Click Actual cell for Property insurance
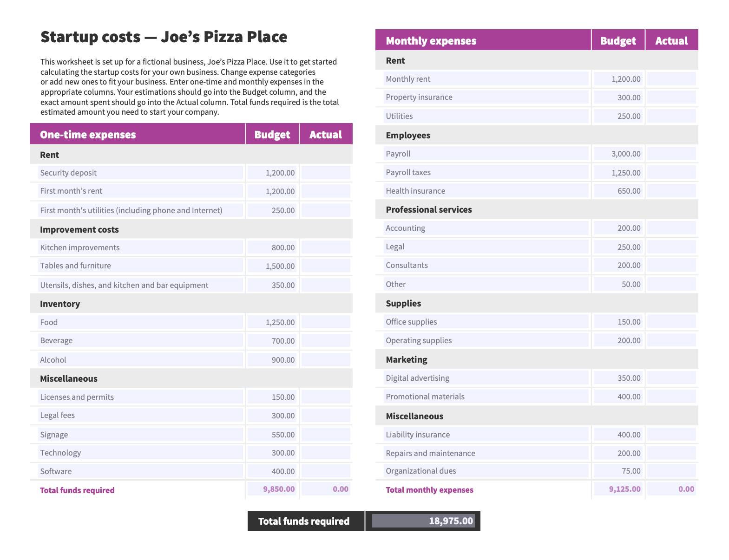This screenshot has width=729, height=560. [x=671, y=97]
